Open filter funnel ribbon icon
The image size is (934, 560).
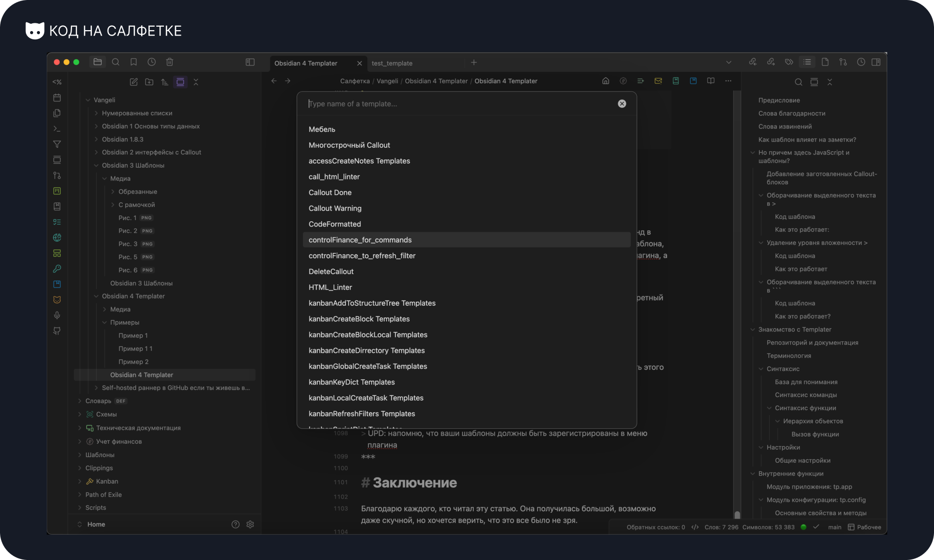pyautogui.click(x=57, y=144)
